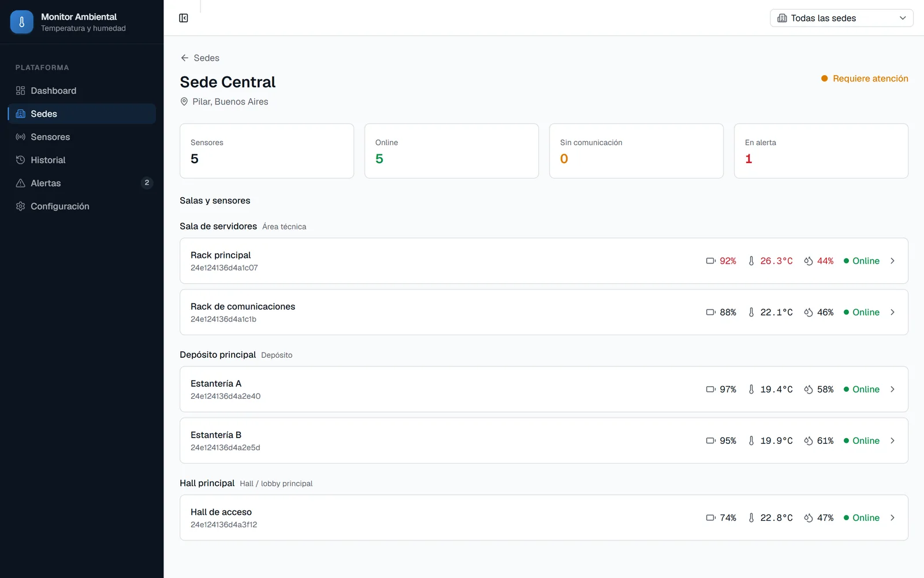This screenshot has height=578, width=924.
Task: Click the Configuración gear icon
Action: pyautogui.click(x=20, y=206)
